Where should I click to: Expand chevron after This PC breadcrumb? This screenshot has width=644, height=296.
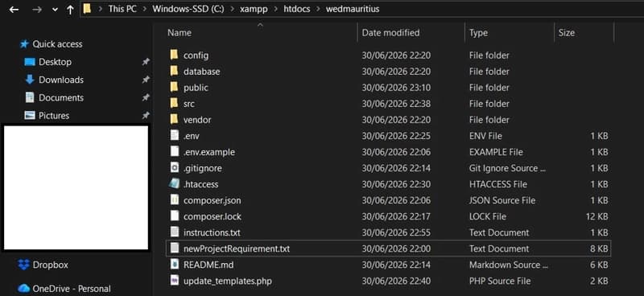(x=144, y=9)
